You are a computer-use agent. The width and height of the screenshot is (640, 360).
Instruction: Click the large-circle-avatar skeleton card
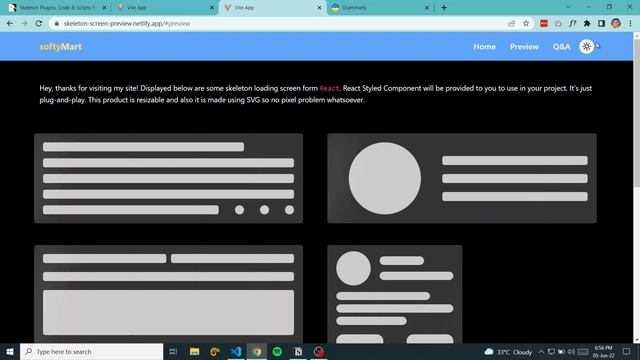click(462, 178)
